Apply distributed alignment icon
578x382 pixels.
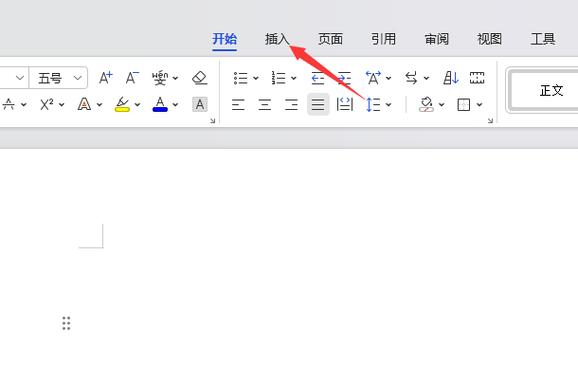(345, 105)
